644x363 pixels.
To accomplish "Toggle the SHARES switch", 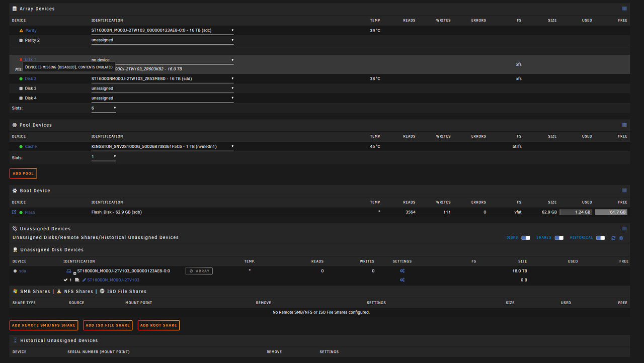I will point(559,238).
